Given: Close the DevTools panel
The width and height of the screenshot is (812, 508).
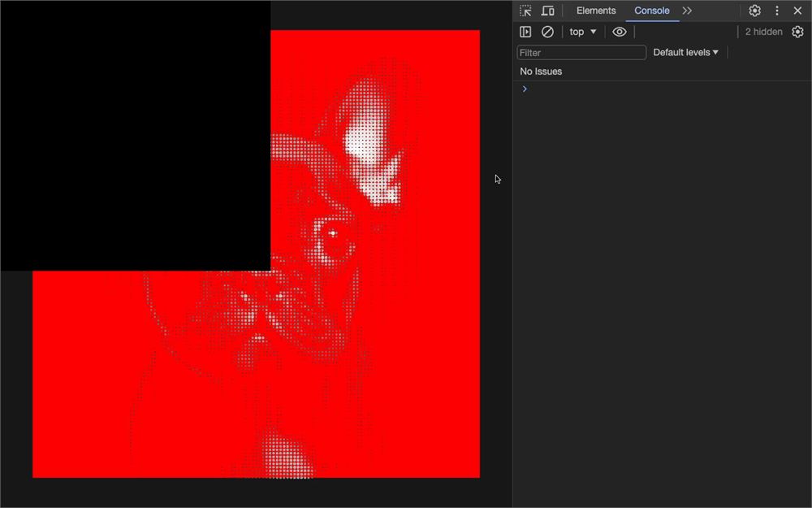Looking at the screenshot, I should [797, 11].
